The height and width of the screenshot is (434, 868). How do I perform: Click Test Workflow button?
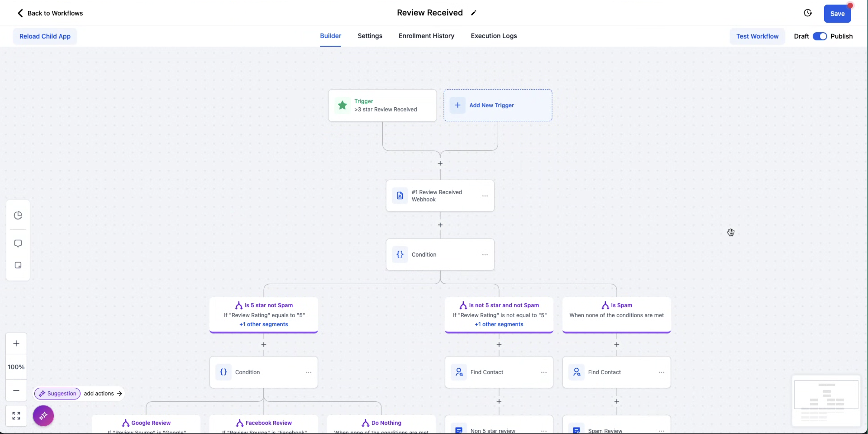pyautogui.click(x=757, y=36)
